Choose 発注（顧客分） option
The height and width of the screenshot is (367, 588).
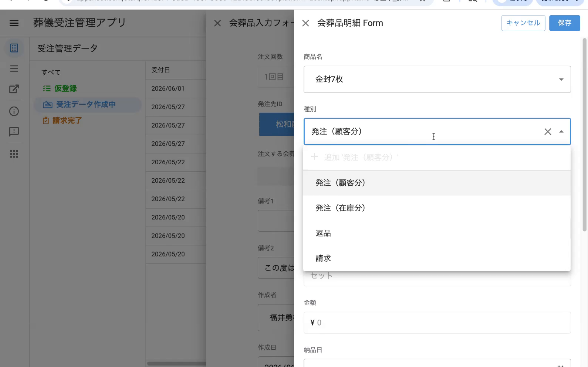pyautogui.click(x=437, y=183)
